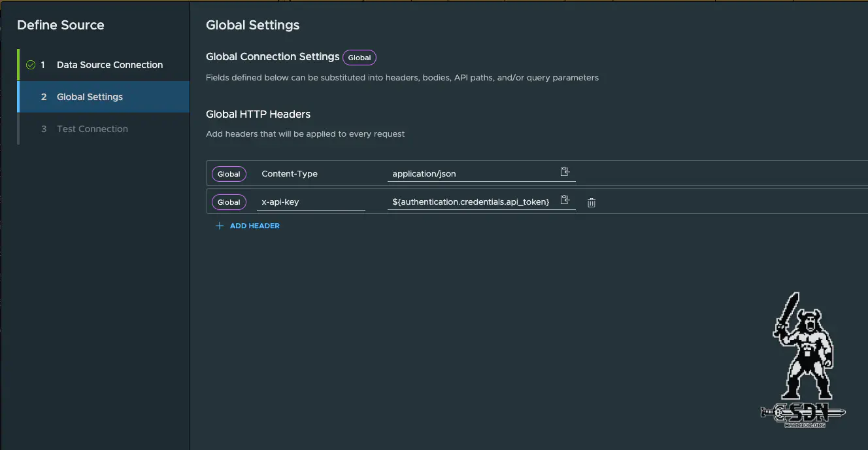Click the paste icon beside application/json value
The image size is (868, 450).
(x=565, y=171)
